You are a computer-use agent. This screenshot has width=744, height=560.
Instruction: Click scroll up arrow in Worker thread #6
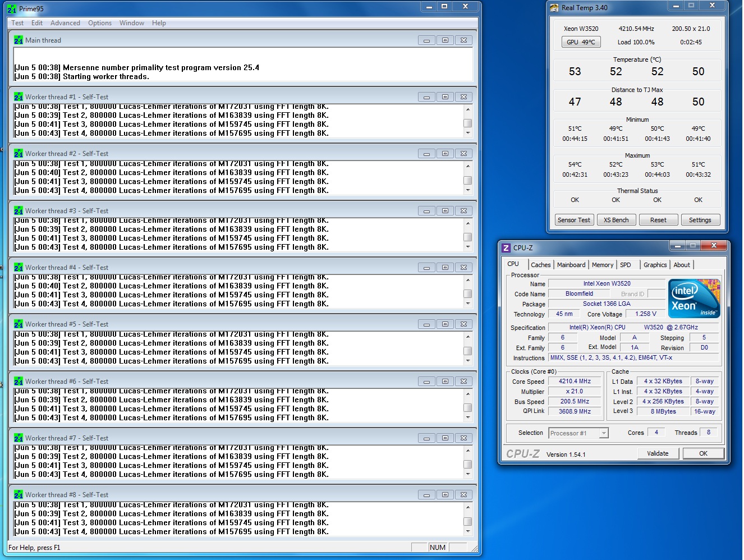467,393
